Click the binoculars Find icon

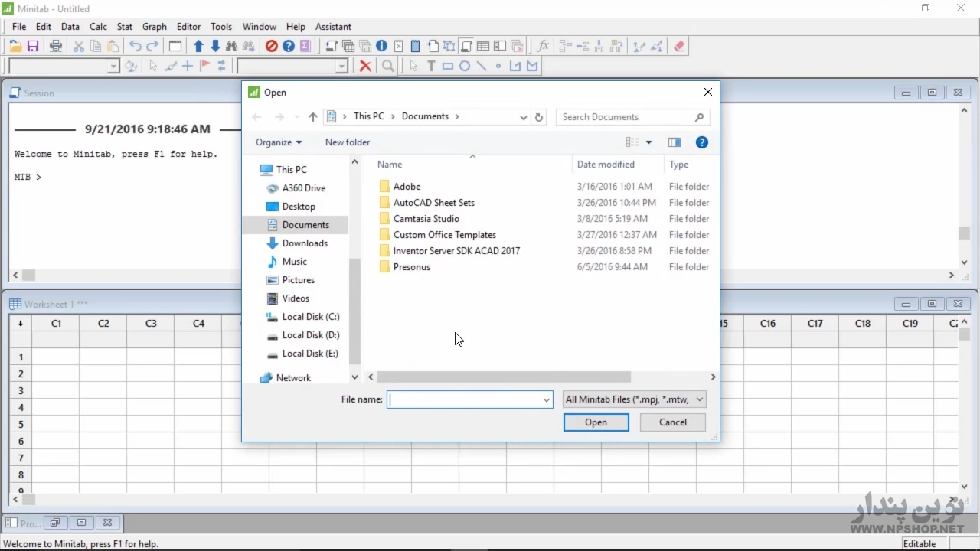[x=232, y=46]
